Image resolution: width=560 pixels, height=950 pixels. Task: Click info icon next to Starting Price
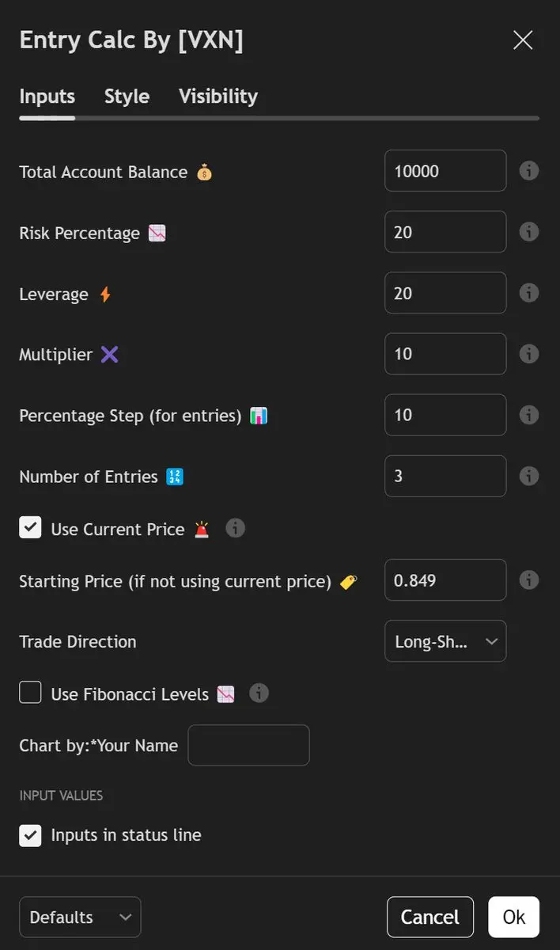point(529,579)
